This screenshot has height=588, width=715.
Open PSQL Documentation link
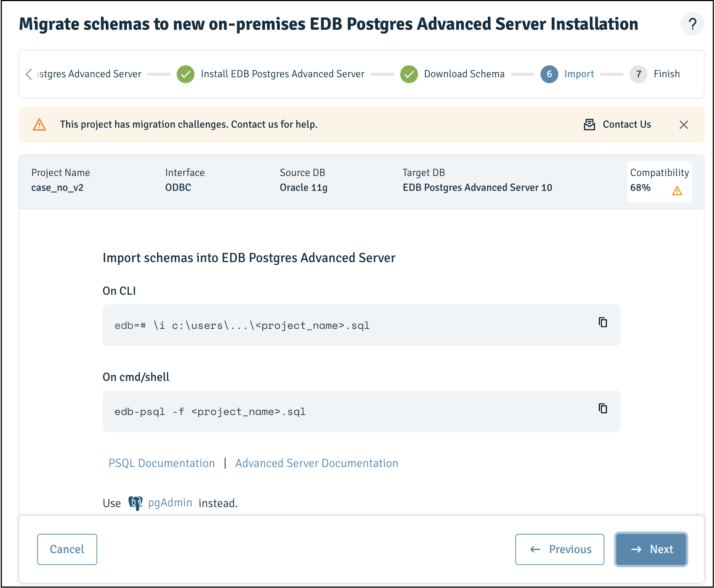pyautogui.click(x=162, y=463)
